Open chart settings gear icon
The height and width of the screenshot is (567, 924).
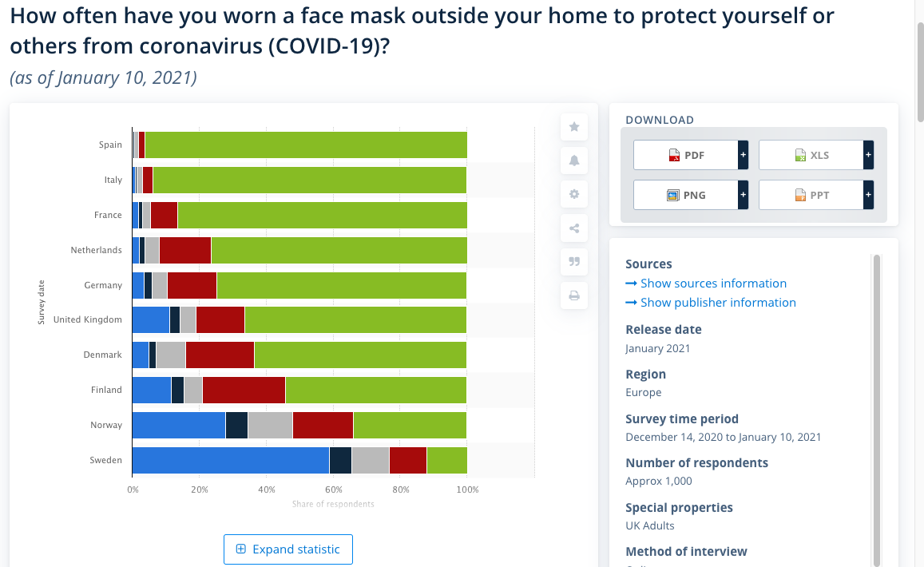[574, 194]
